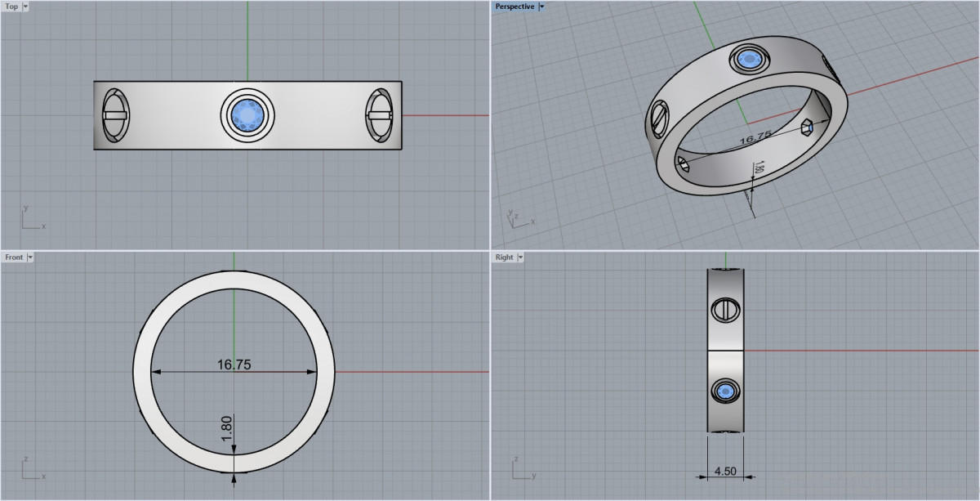Select the left slotted screw in Top viewport
Screen dimensions: 980x501
(114, 115)
